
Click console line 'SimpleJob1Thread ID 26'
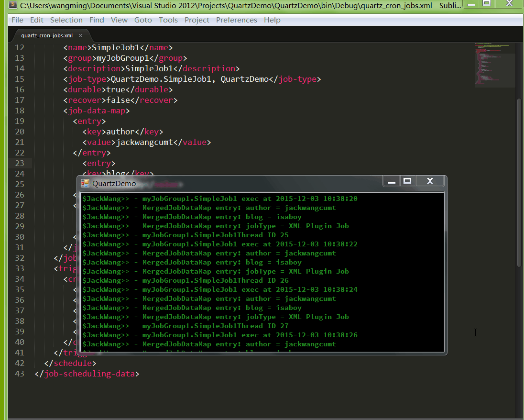186,280
